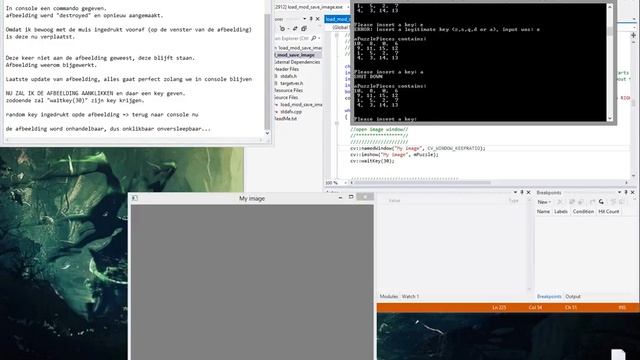Open stdafx.cpp in Solution Explorer

[x=291, y=111]
